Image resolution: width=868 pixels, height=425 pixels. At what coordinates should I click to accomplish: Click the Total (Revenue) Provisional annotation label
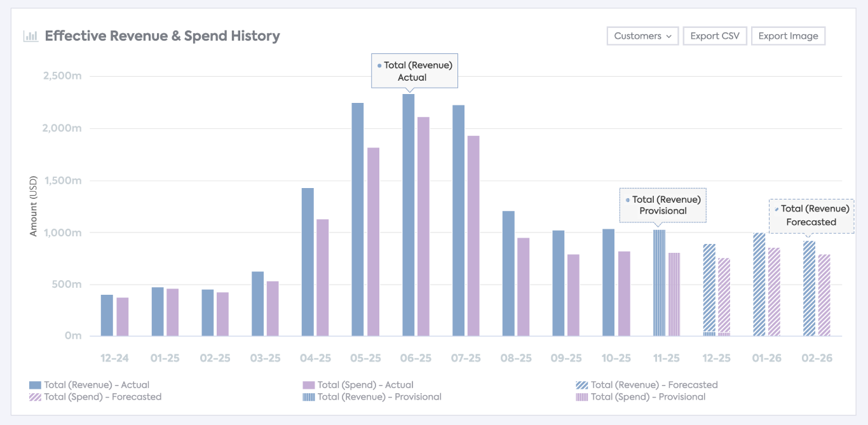coord(663,205)
